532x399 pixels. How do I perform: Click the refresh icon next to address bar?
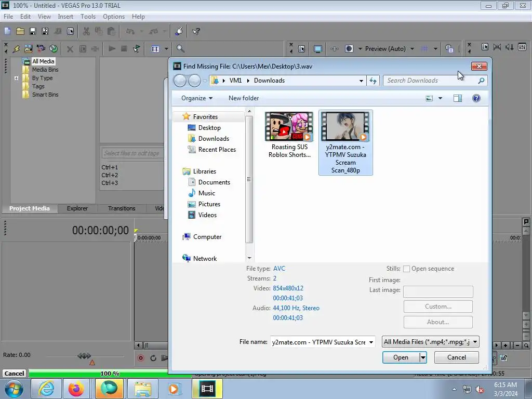(x=373, y=81)
